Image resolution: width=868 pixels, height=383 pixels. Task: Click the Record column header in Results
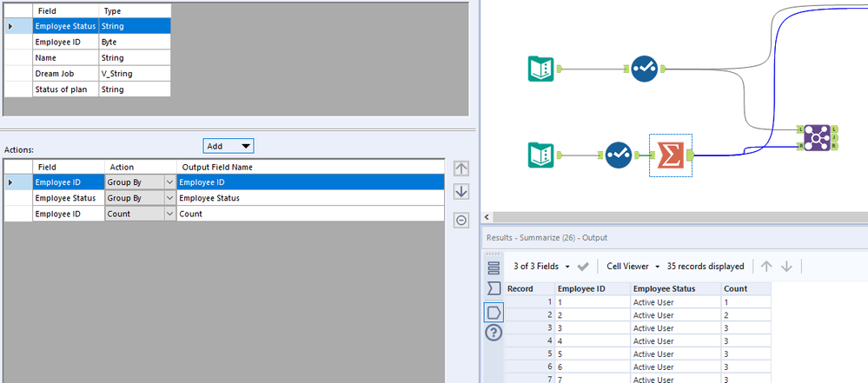(x=530, y=288)
